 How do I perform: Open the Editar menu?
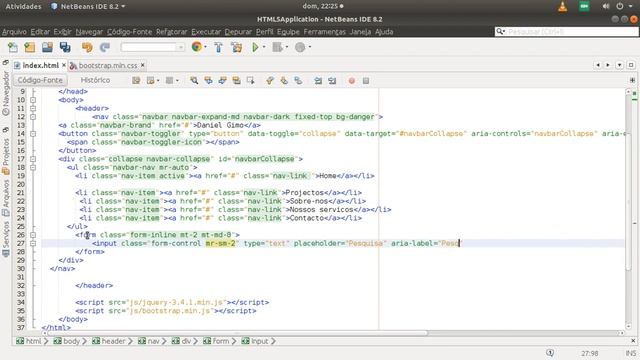pos(40,32)
